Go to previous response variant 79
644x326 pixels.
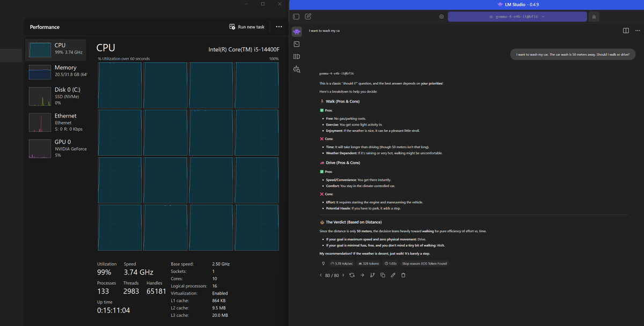pos(321,275)
